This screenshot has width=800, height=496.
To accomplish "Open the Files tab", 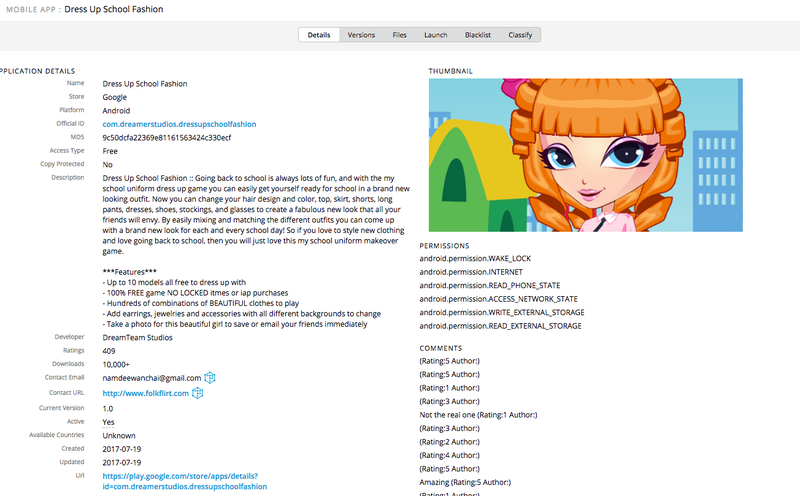I will [399, 35].
